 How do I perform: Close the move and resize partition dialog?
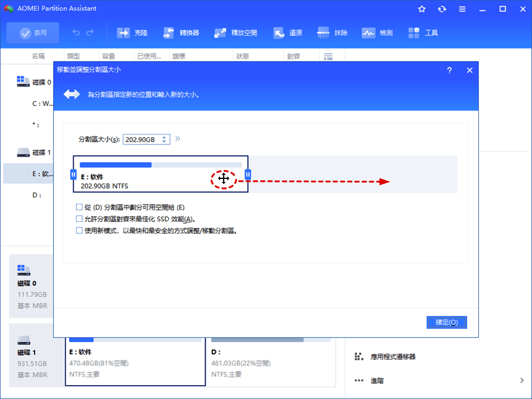[x=470, y=70]
